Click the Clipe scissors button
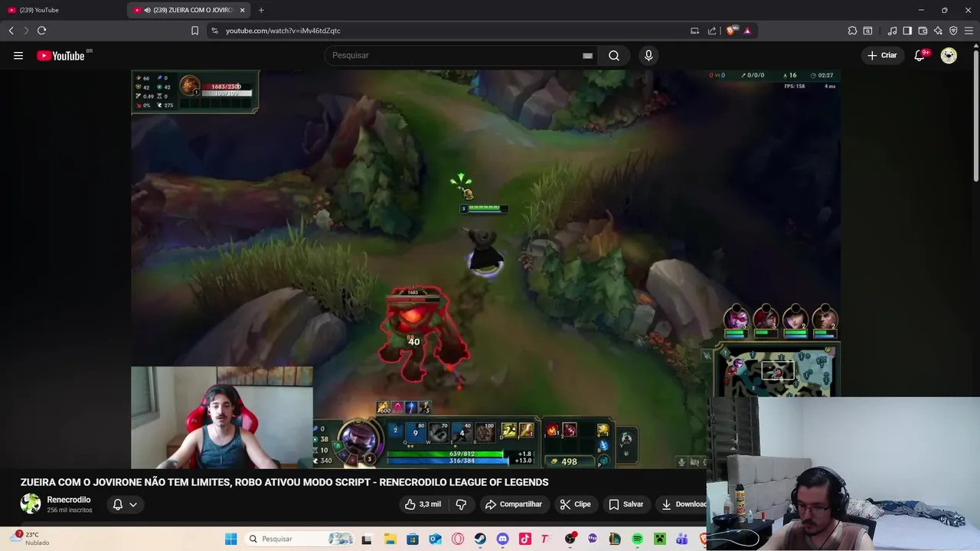Viewport: 980px width, 551px height. [575, 504]
